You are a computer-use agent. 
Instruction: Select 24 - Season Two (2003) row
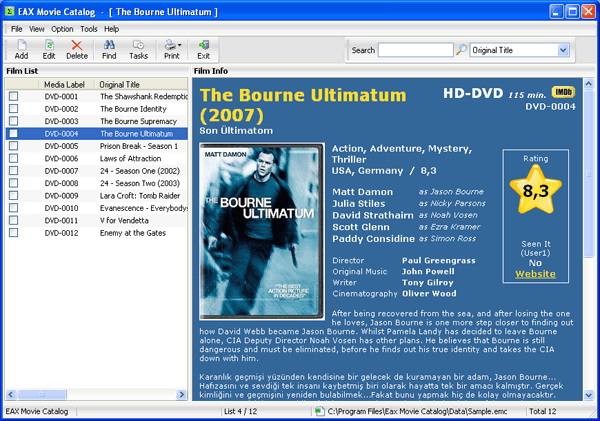[96, 183]
